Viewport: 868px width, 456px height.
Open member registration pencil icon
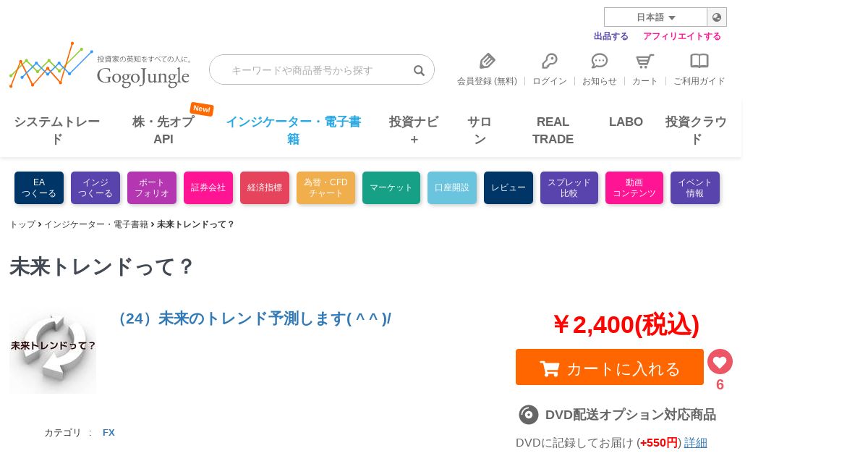point(488,61)
